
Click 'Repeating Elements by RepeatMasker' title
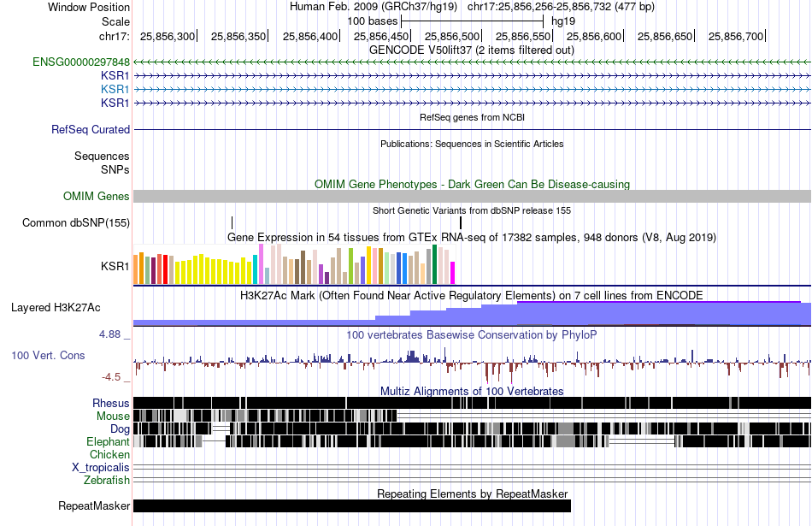472,493
